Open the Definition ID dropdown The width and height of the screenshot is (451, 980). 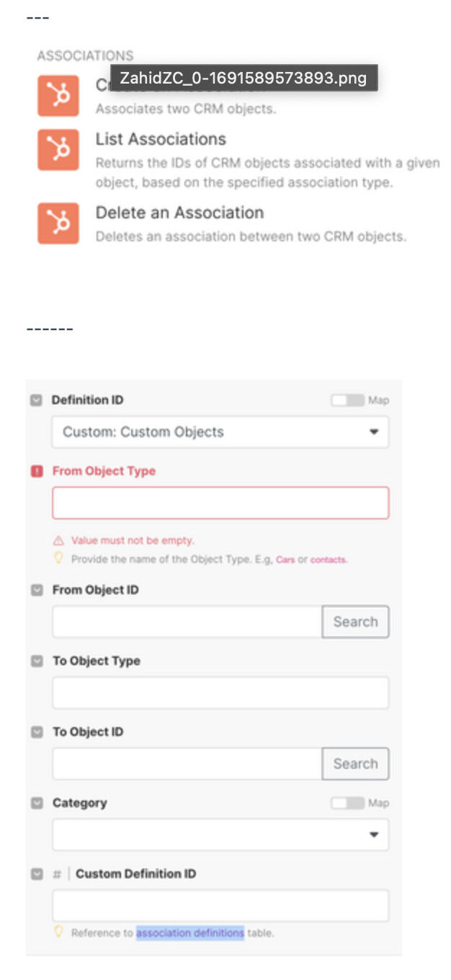(x=220, y=432)
